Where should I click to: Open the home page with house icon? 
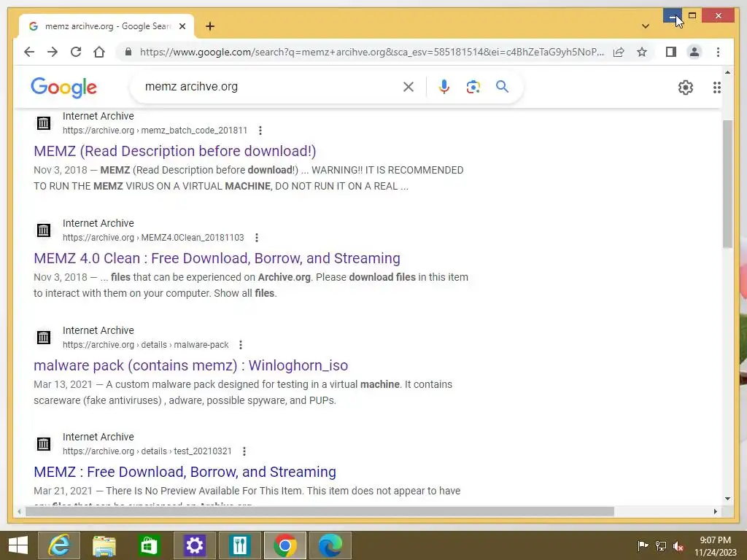(99, 52)
